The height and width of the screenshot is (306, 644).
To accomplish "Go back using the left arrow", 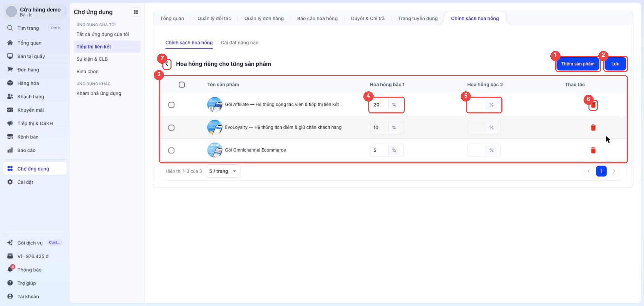I will click(167, 64).
